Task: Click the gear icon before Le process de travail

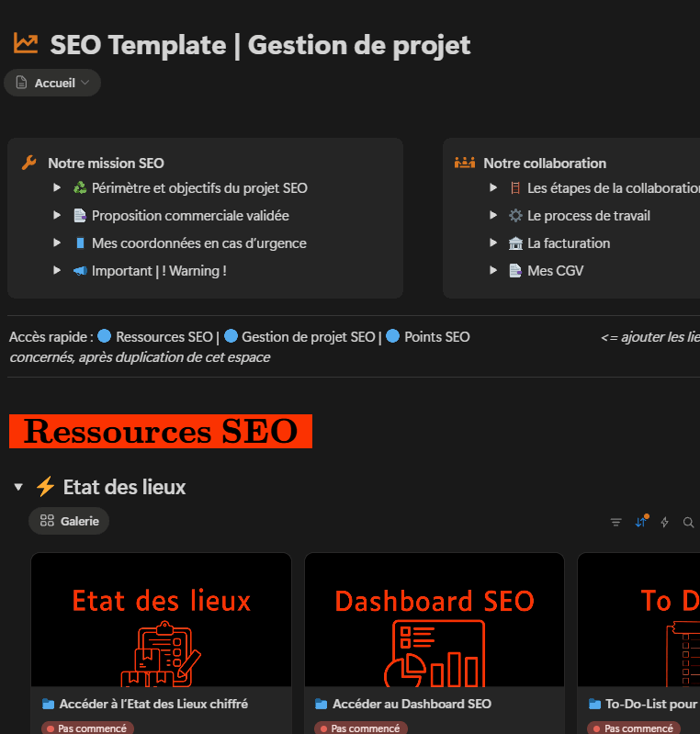Action: tap(515, 215)
